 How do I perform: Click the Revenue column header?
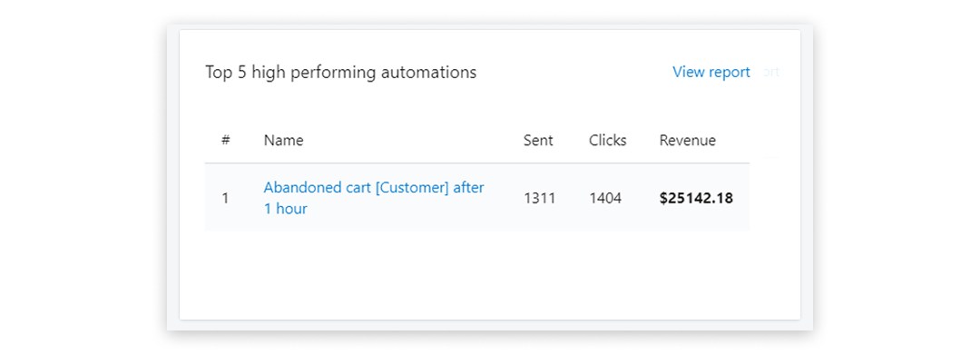pos(688,141)
